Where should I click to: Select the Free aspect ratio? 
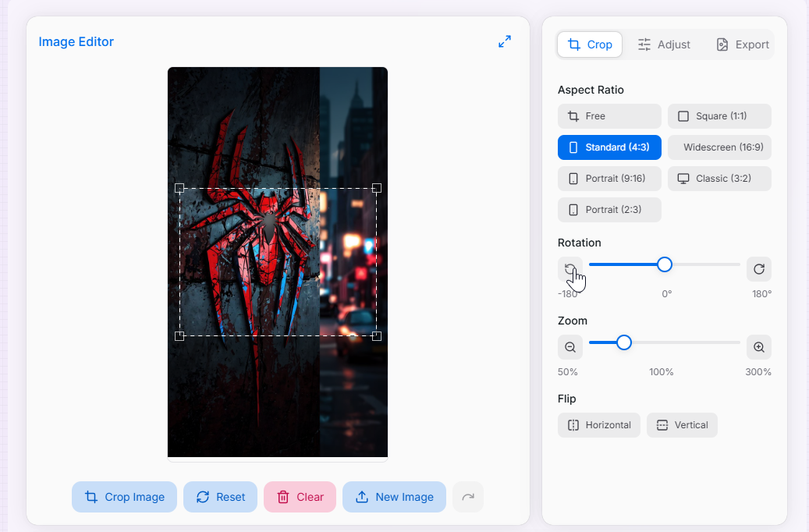coord(609,116)
